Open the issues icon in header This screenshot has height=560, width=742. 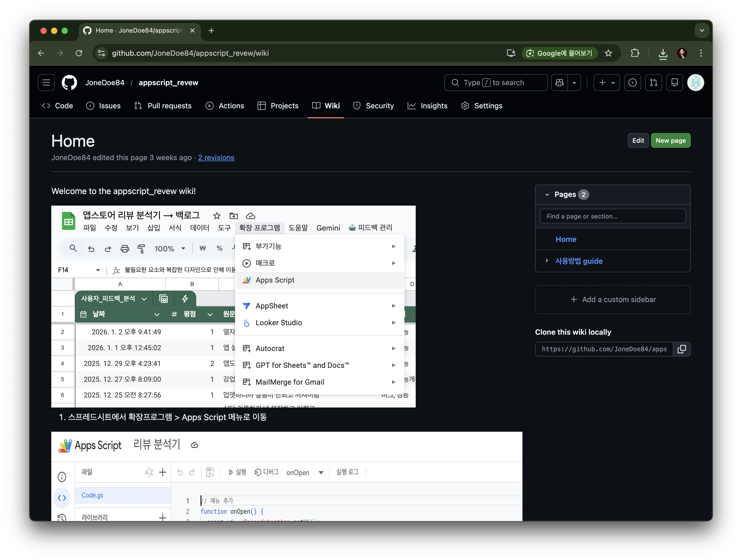632,83
